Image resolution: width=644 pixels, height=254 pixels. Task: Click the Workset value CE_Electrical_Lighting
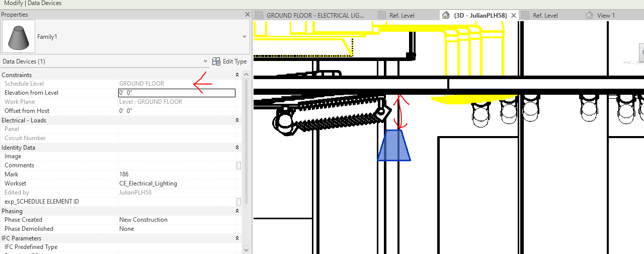point(148,183)
